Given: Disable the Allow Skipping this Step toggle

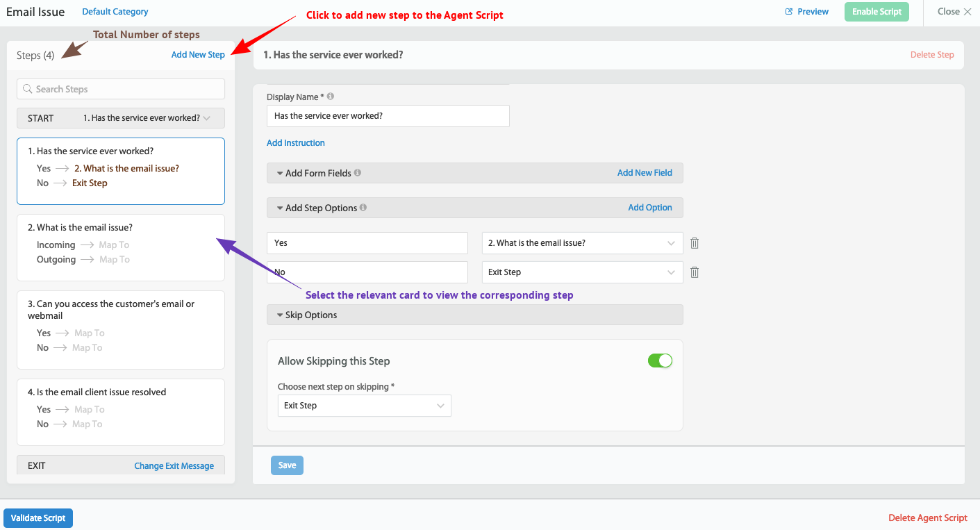Looking at the screenshot, I should point(660,361).
